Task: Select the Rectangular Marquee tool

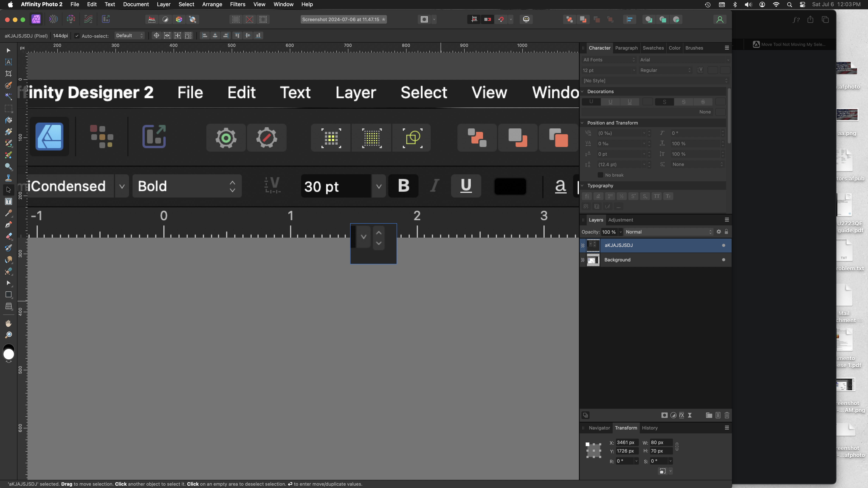Action: pyautogui.click(x=8, y=108)
